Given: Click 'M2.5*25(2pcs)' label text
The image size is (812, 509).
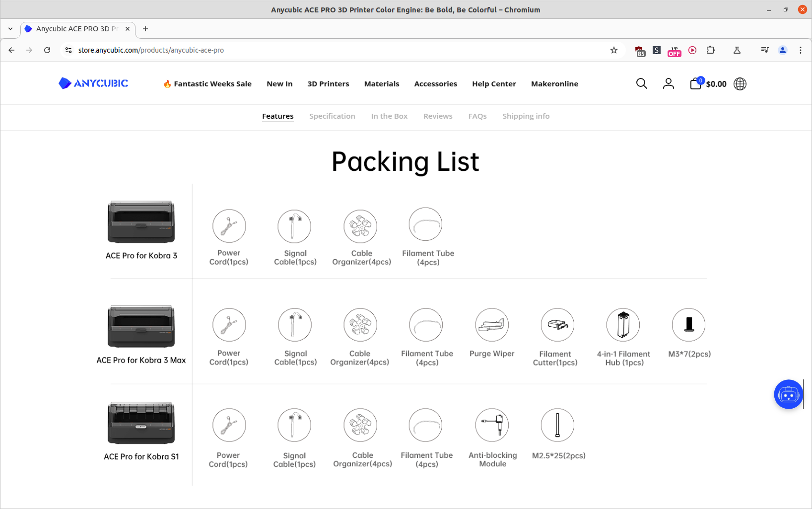Looking at the screenshot, I should coord(559,455).
